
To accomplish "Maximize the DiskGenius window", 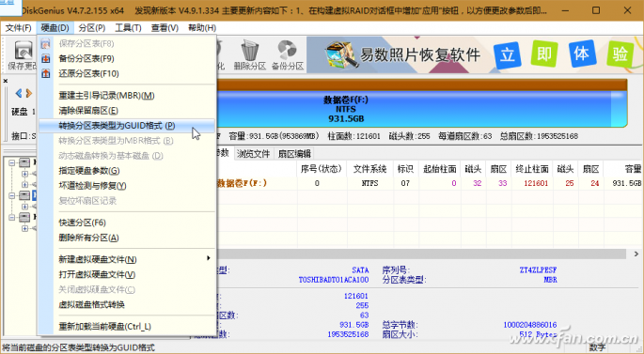I will (596, 10).
